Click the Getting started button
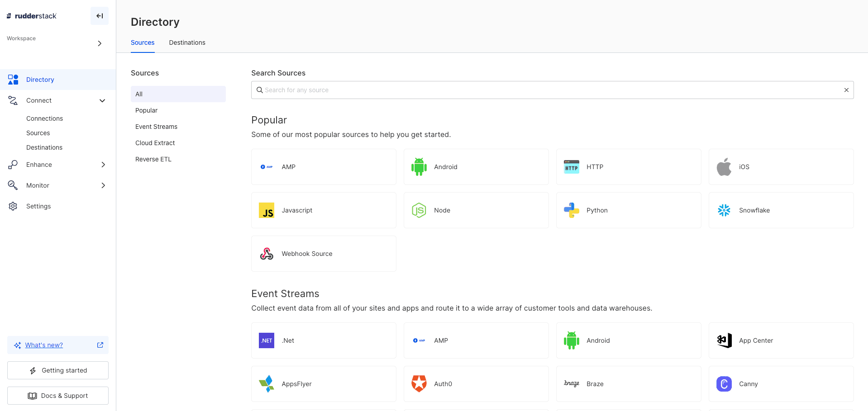 pyautogui.click(x=57, y=370)
